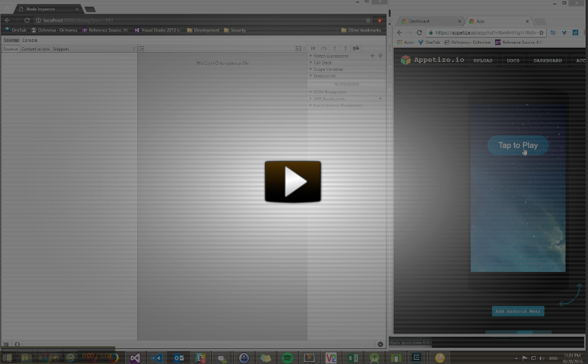
Task: Open the volume control in system tray
Action: click(x=541, y=359)
